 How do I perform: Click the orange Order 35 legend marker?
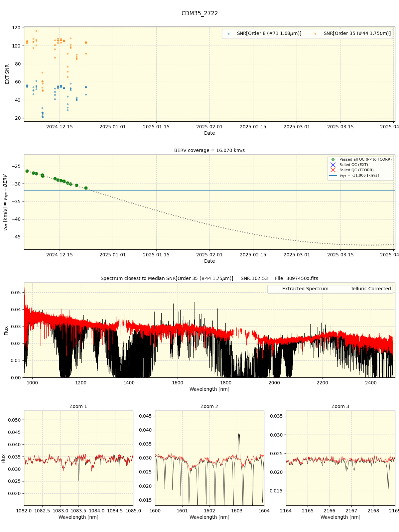pyautogui.click(x=315, y=34)
